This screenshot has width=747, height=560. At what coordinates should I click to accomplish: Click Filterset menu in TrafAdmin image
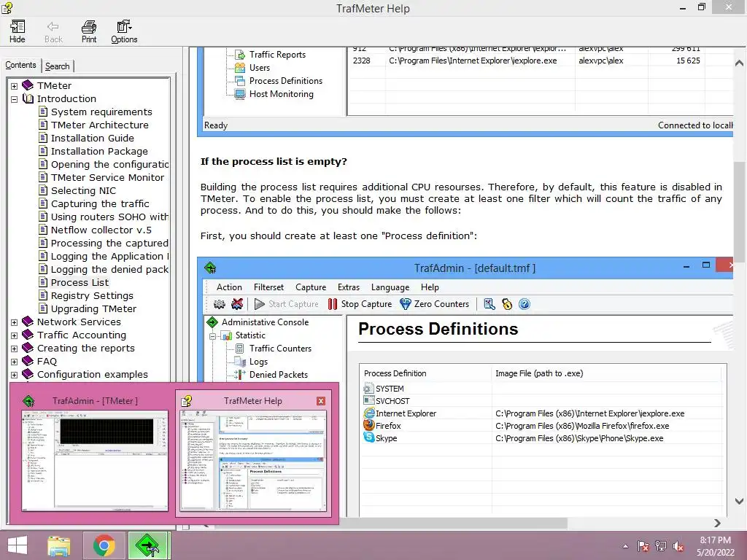(x=268, y=287)
